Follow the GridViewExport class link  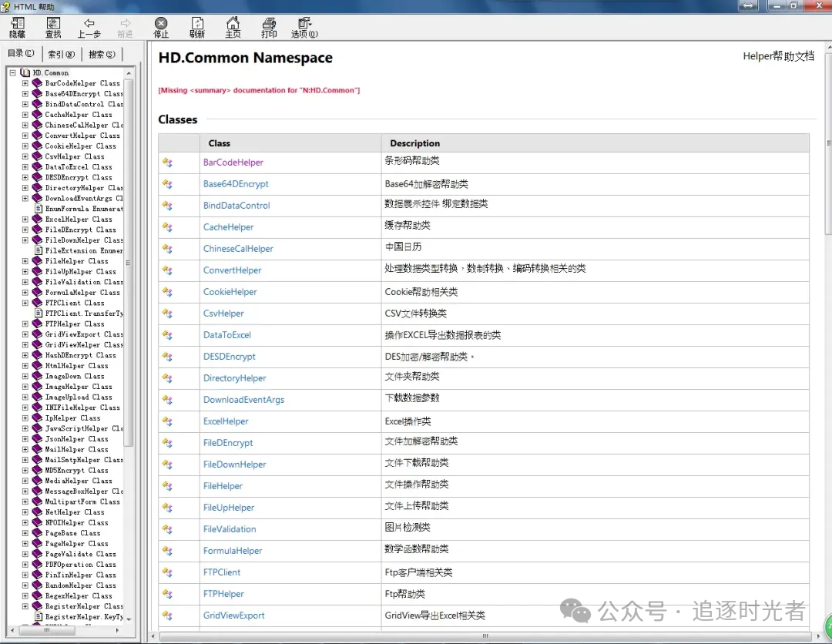coord(233,615)
